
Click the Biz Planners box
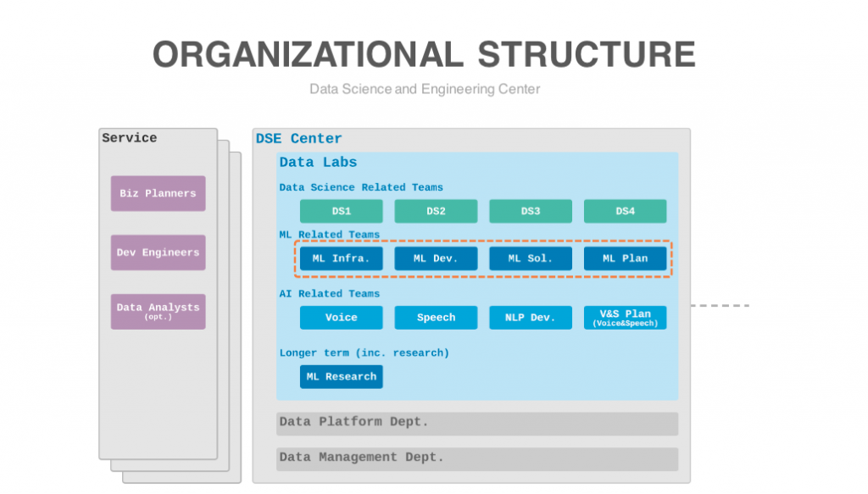(x=158, y=193)
